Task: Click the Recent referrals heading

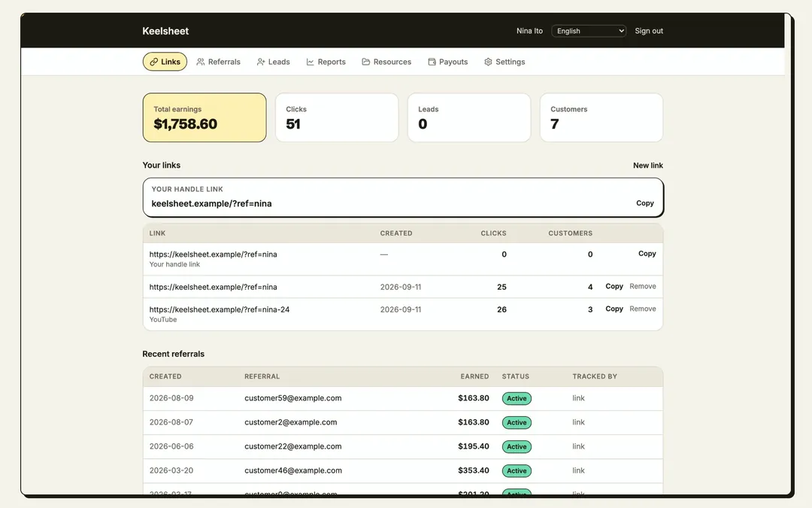Action: point(174,354)
